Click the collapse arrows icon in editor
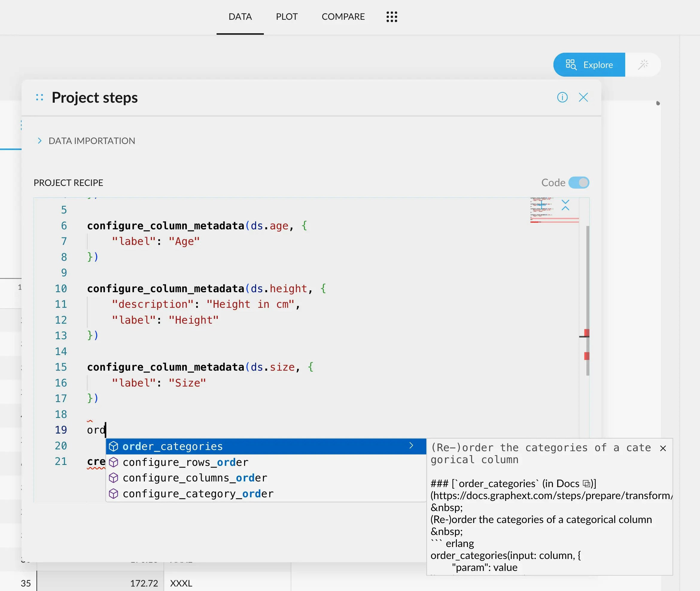The image size is (700, 591). click(565, 205)
